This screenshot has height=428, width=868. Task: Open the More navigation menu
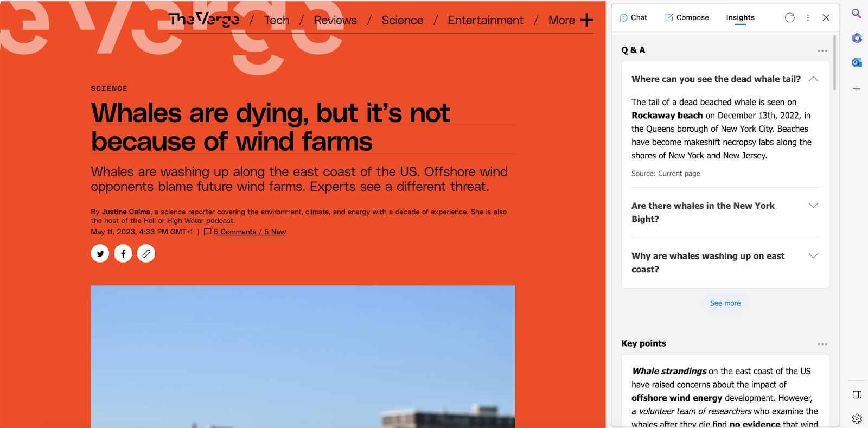[x=561, y=20]
